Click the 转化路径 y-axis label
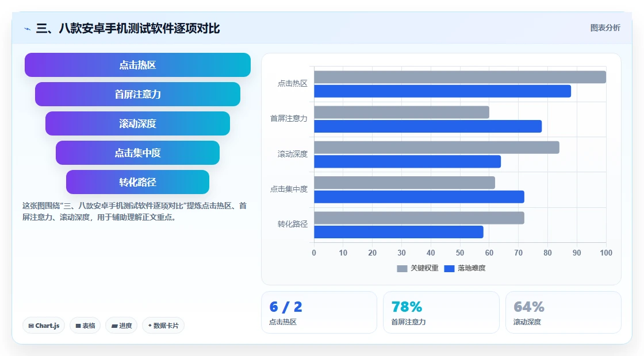The height and width of the screenshot is (356, 644). point(293,225)
